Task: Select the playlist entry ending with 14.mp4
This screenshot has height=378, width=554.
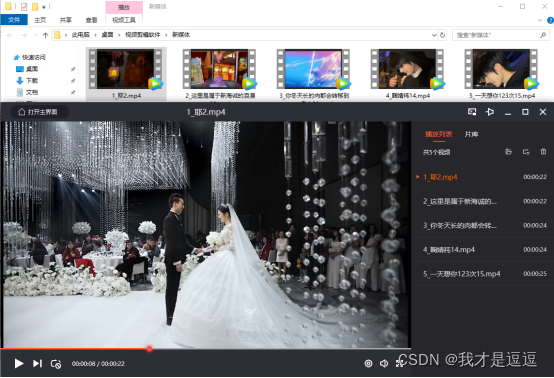Action: [483, 249]
